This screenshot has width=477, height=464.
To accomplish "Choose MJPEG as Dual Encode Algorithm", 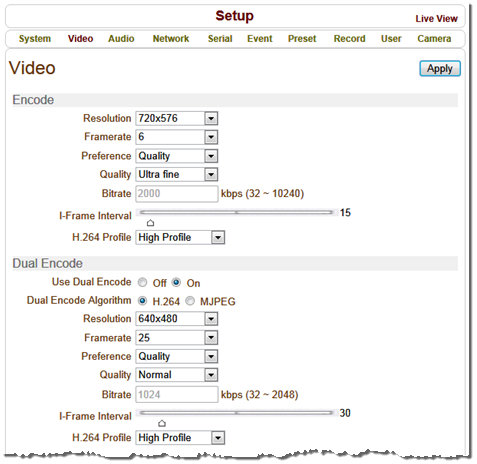I will (190, 301).
